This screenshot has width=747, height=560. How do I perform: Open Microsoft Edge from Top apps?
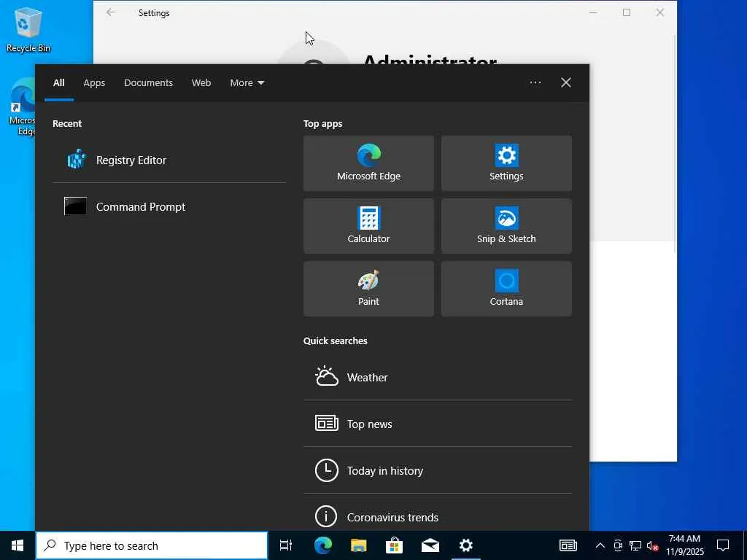(368, 163)
